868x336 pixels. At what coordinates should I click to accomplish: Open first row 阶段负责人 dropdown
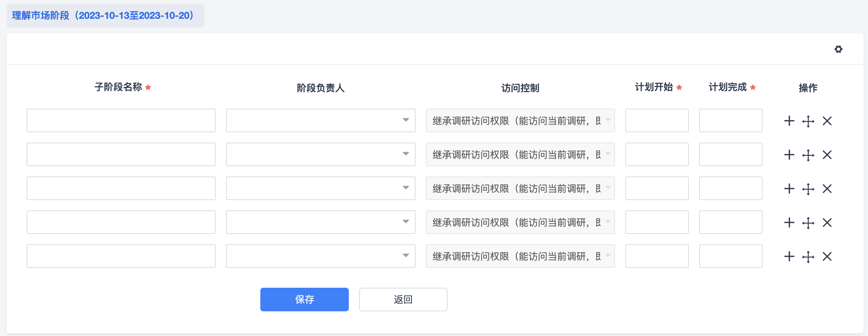tap(320, 120)
